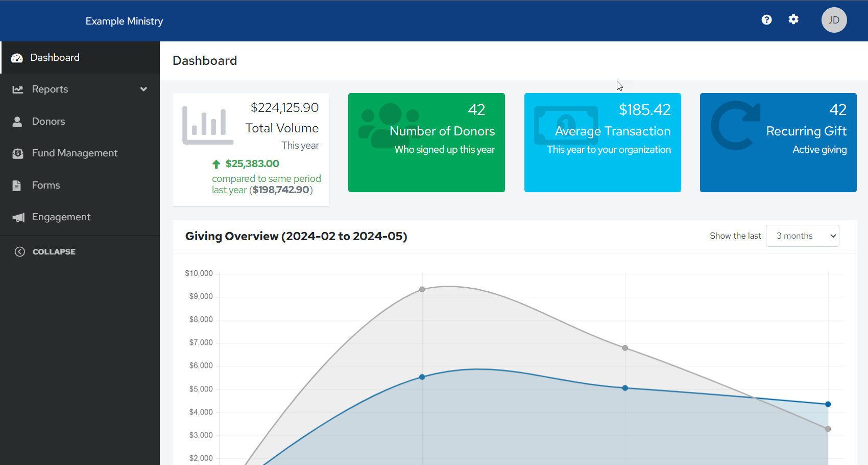Click the Fund Management money icon
This screenshot has height=465, width=868.
[17, 153]
